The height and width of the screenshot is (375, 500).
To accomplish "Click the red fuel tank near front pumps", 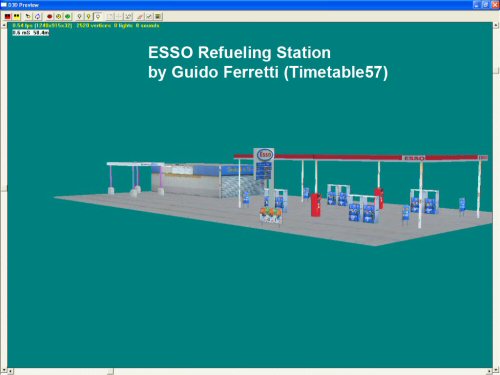I will coord(316,205).
